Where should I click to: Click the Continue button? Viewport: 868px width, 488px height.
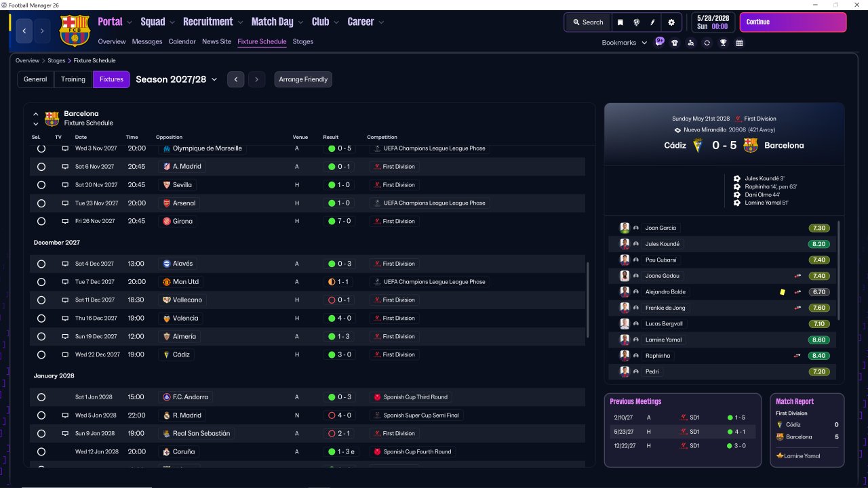coord(793,22)
